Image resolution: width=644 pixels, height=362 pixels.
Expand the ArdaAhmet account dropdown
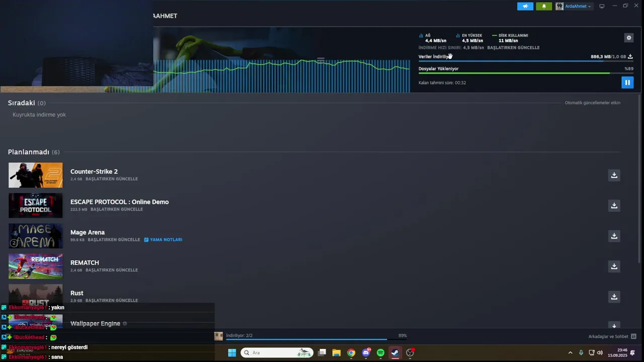[578, 7]
